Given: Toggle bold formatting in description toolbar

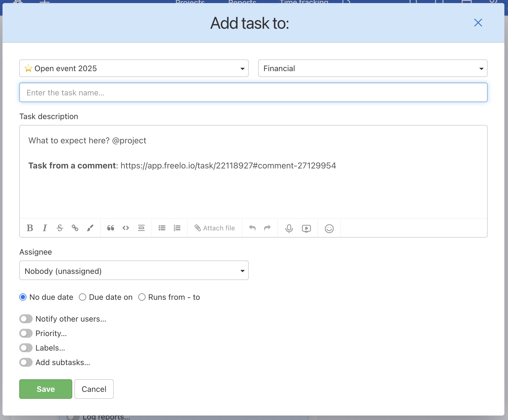Looking at the screenshot, I should click(x=30, y=228).
